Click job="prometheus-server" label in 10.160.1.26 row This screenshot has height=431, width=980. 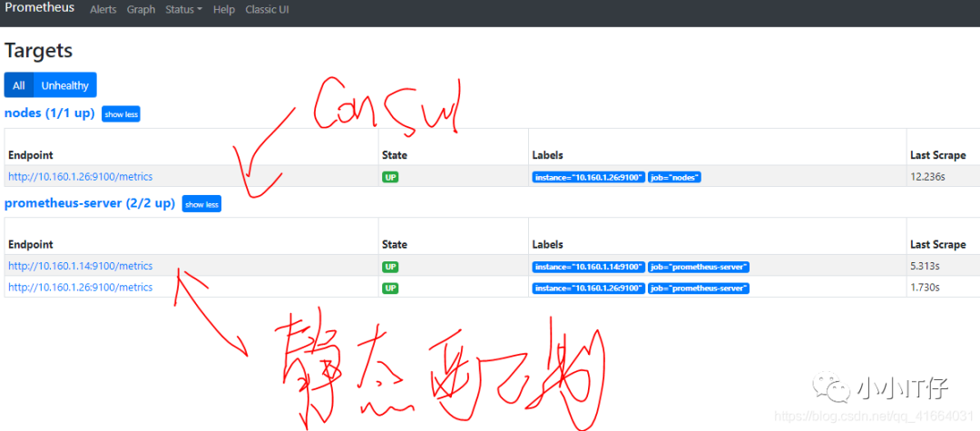click(x=699, y=288)
